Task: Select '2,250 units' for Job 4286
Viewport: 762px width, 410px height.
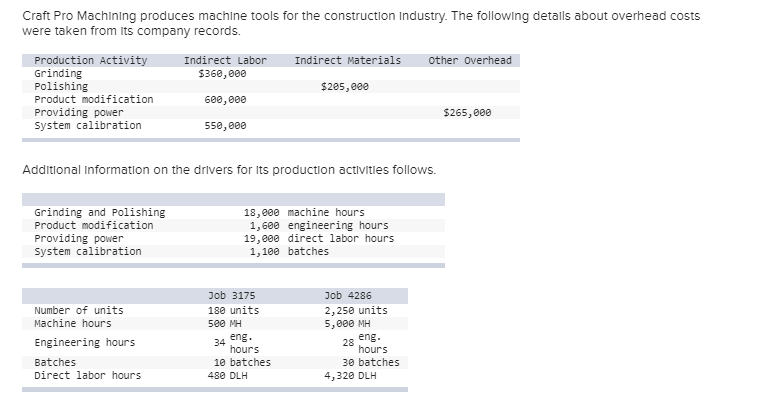Action: pos(356,310)
